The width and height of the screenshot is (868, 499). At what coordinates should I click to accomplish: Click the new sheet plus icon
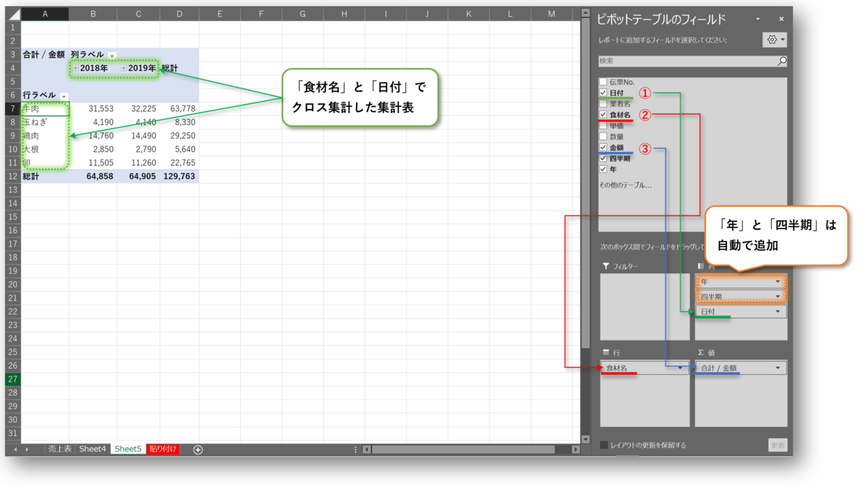click(x=197, y=449)
